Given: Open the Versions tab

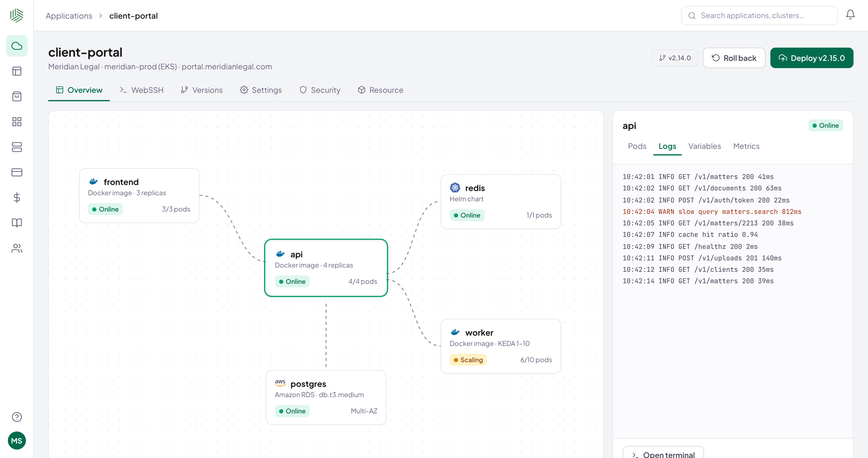Looking at the screenshot, I should click(x=202, y=90).
